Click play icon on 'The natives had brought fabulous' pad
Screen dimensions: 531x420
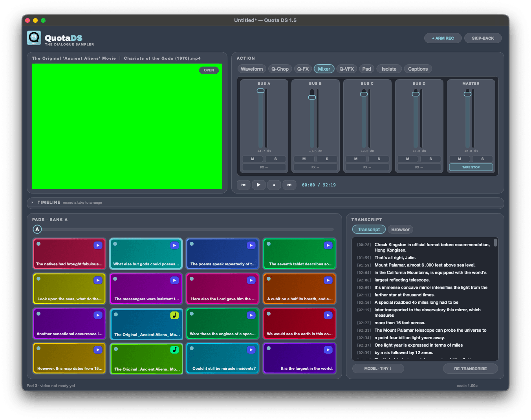click(x=98, y=245)
